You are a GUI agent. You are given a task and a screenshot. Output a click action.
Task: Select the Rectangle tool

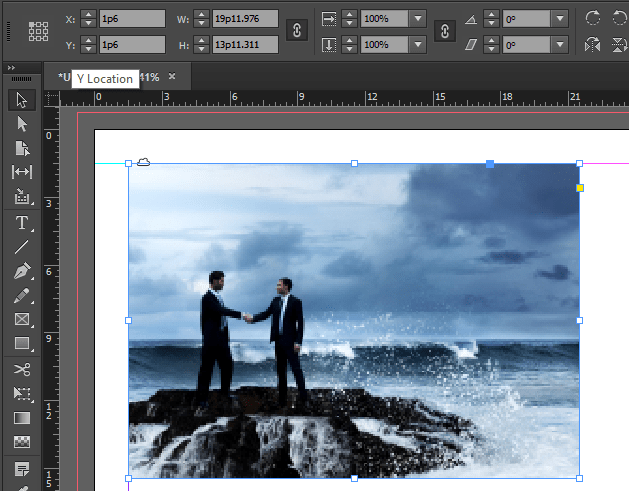[x=22, y=343]
